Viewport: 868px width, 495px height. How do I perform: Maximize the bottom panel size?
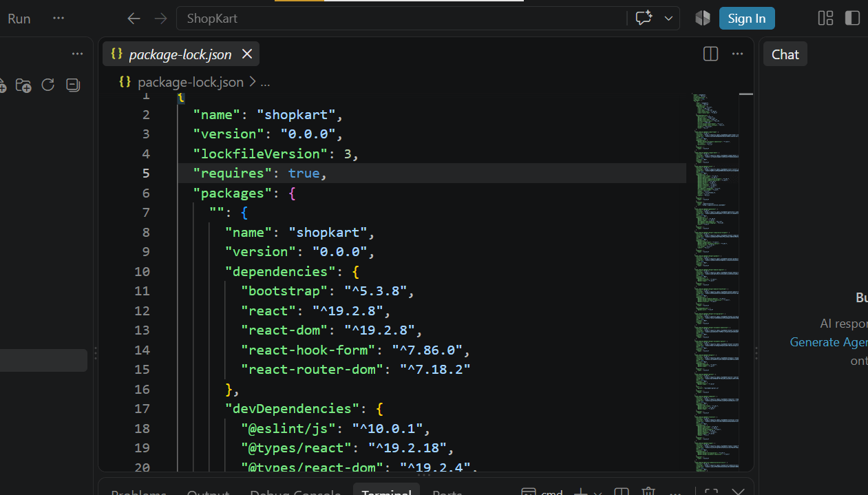pyautogui.click(x=711, y=492)
